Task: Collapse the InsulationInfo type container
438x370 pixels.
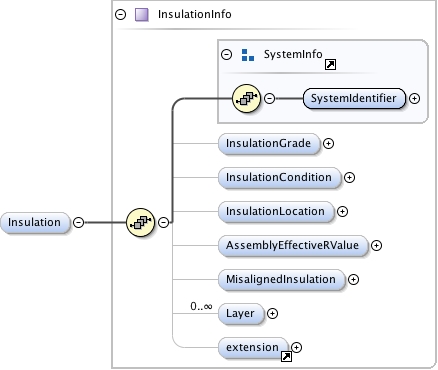Action: 120,14
